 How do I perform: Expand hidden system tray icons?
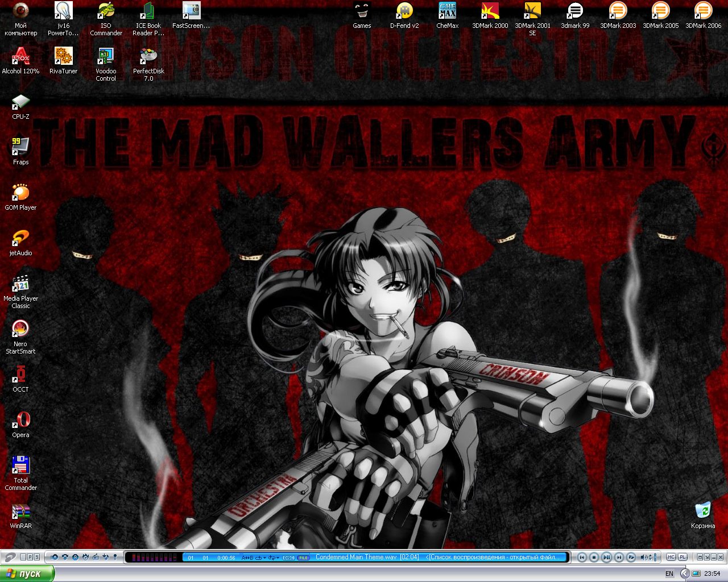(x=685, y=573)
